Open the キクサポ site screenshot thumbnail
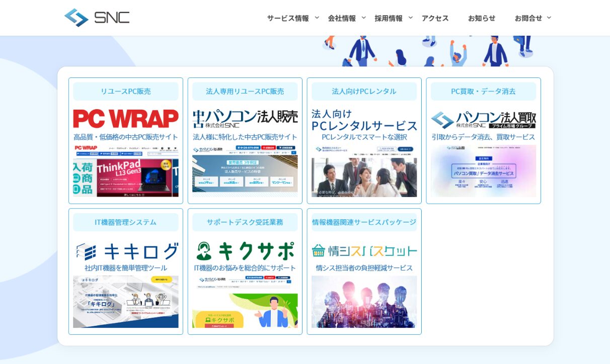 pos(245,302)
